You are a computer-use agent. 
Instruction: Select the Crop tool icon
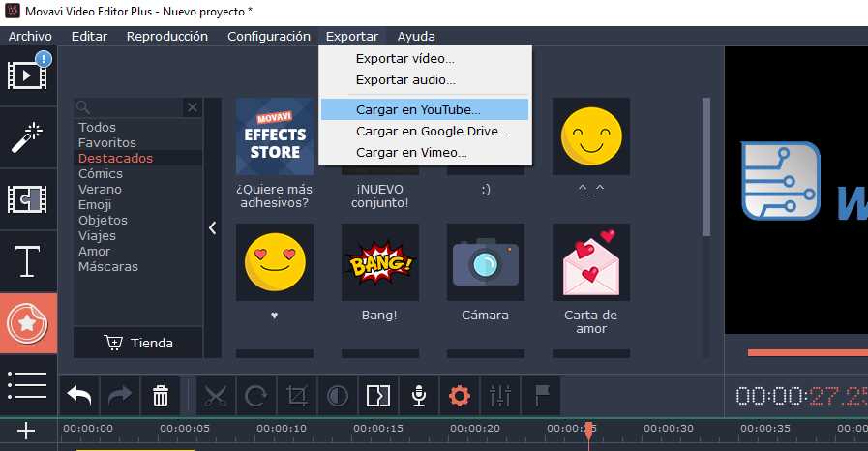297,396
